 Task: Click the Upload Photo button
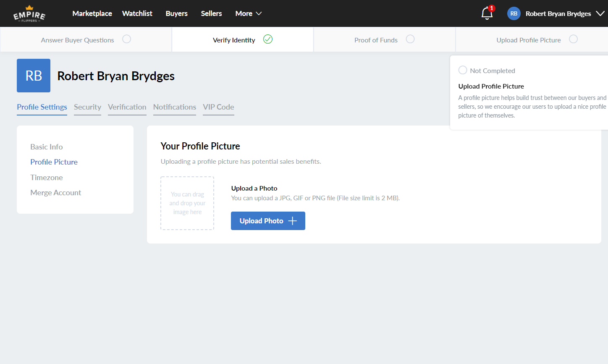tap(268, 221)
